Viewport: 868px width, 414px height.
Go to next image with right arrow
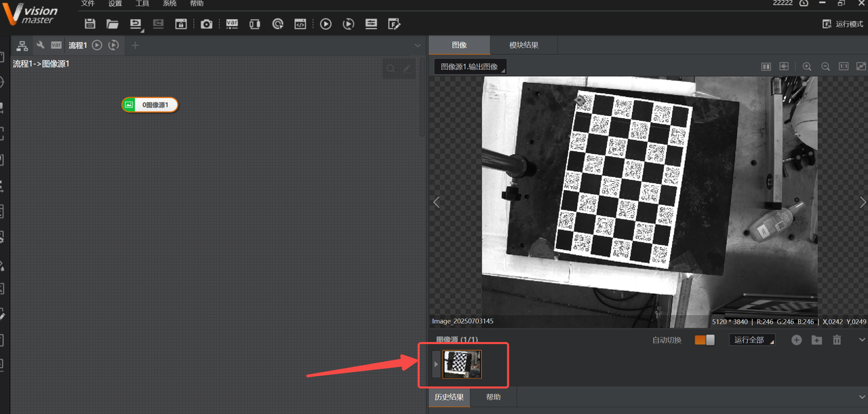[x=863, y=202]
